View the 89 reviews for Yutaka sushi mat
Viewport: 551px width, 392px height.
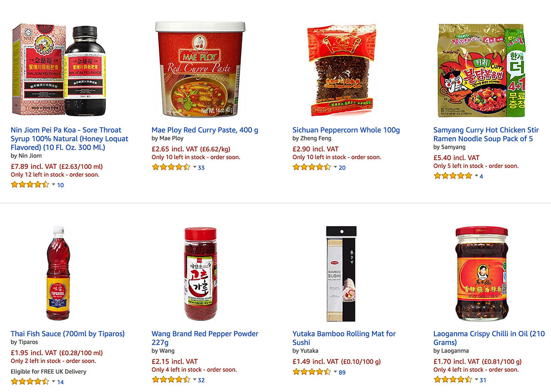pos(342,372)
